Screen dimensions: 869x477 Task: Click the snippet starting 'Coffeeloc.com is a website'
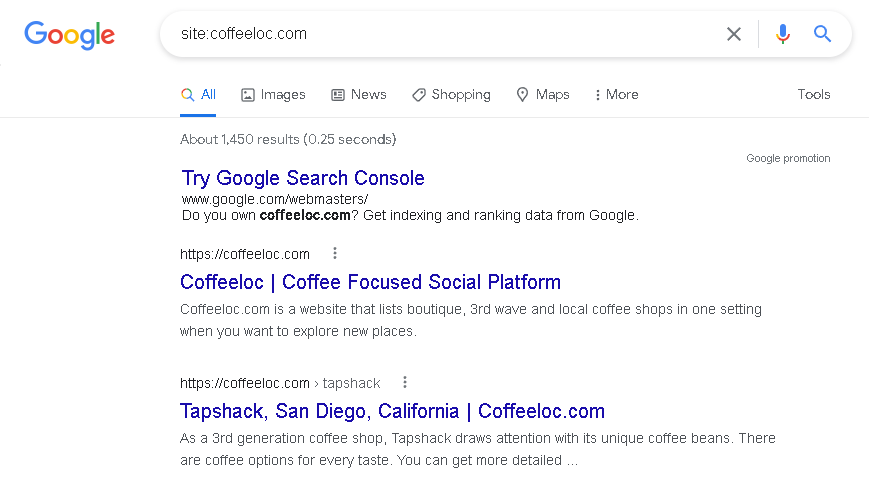[471, 320]
